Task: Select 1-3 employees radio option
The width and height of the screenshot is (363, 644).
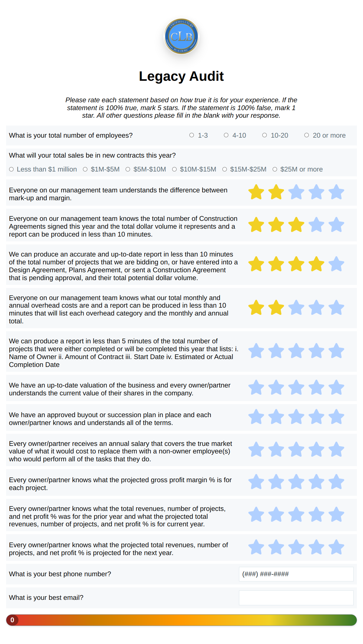Action: click(192, 135)
